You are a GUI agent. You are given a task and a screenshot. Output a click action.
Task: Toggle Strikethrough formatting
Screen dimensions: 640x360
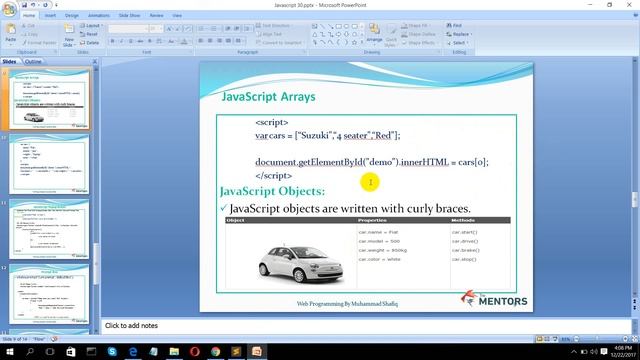pos(140,41)
